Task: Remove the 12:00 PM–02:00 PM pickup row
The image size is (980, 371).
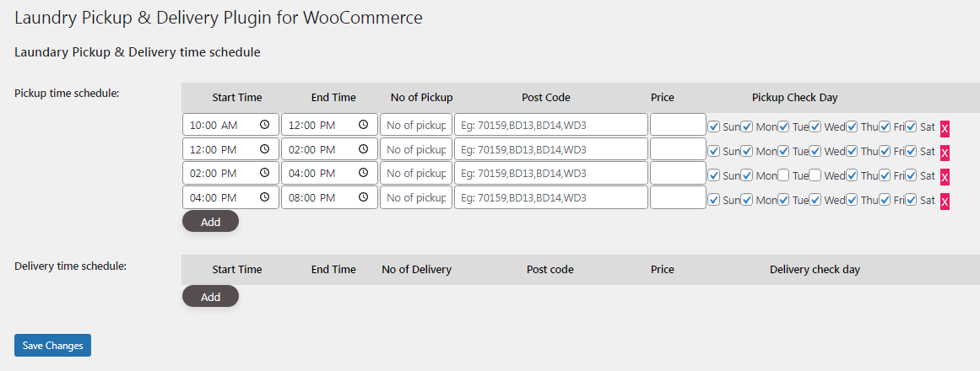Action: 945,153
